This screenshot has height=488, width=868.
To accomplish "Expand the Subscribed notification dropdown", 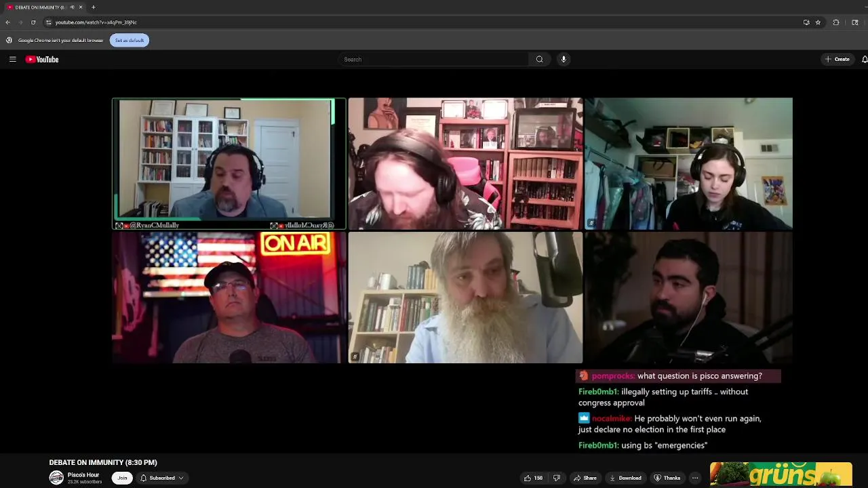I will click(162, 478).
